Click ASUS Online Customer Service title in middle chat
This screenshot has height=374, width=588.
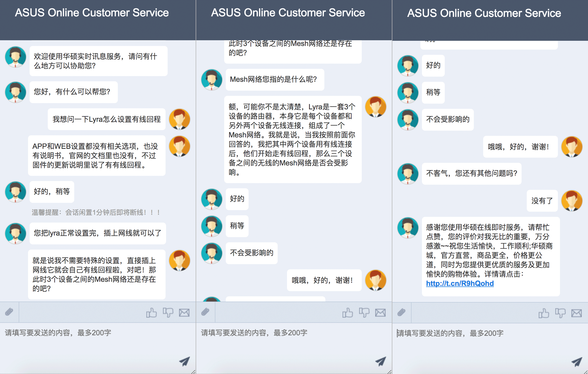pyautogui.click(x=288, y=12)
